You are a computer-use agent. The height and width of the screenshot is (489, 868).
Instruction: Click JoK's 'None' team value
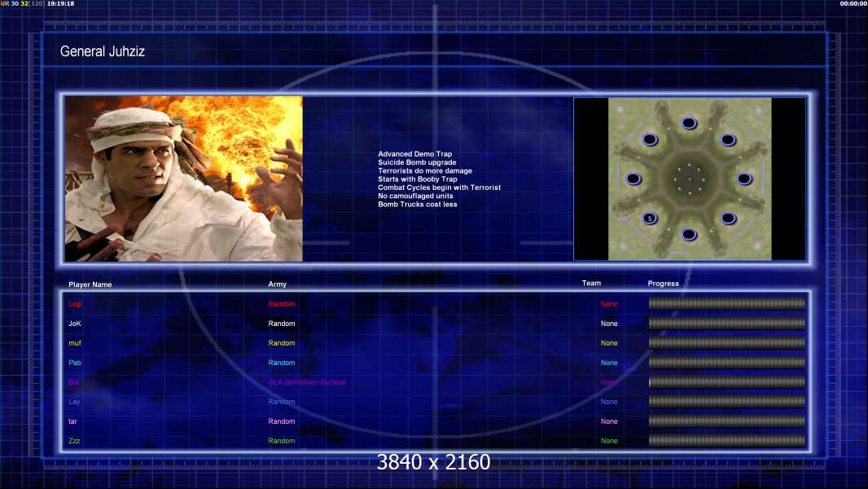point(609,324)
